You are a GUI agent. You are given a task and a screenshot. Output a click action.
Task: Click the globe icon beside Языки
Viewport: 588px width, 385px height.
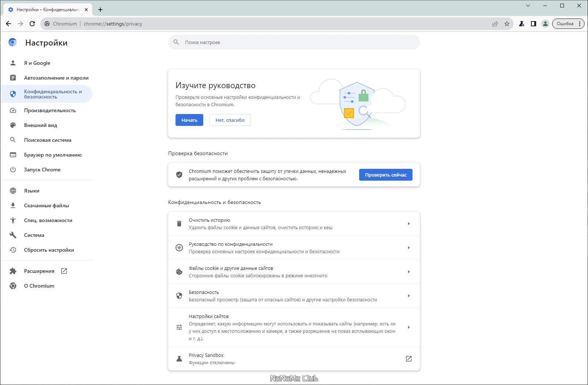13,191
